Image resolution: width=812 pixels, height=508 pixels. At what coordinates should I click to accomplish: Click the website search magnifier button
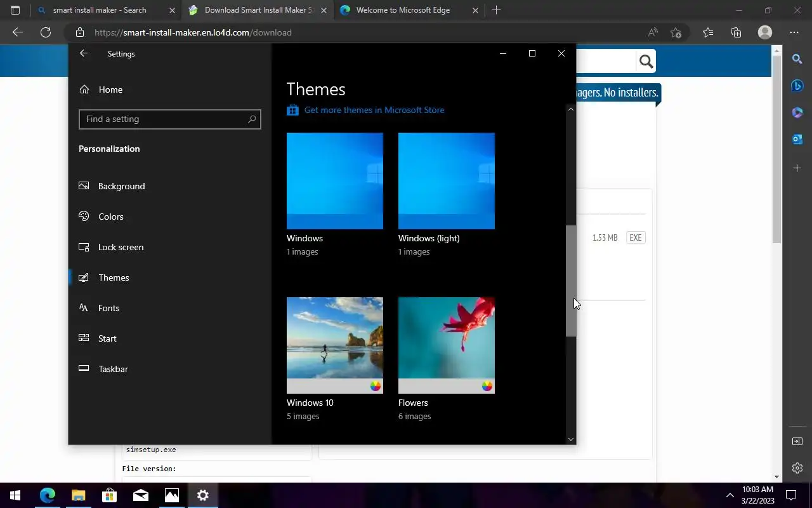(x=646, y=62)
